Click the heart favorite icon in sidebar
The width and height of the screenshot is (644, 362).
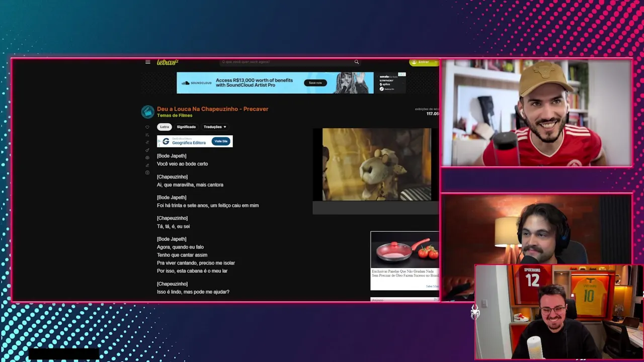click(x=147, y=127)
